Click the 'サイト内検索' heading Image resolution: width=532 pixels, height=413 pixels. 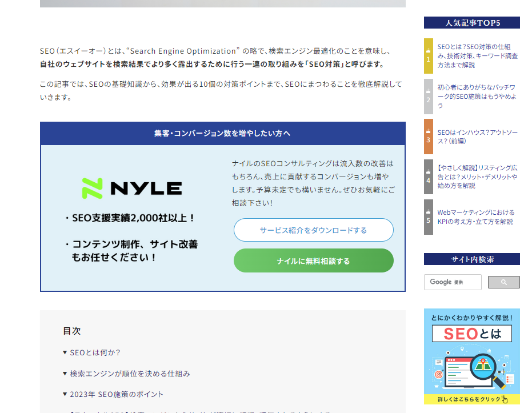click(472, 259)
